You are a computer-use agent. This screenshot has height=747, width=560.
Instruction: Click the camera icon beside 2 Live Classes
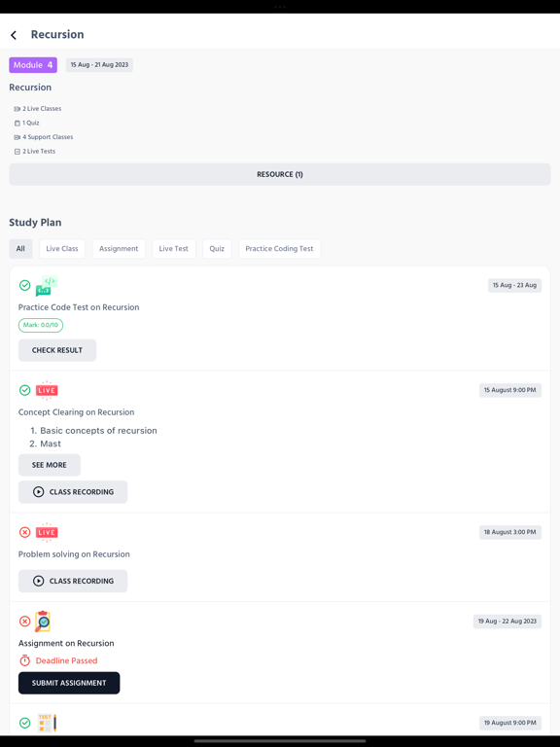coord(17,109)
